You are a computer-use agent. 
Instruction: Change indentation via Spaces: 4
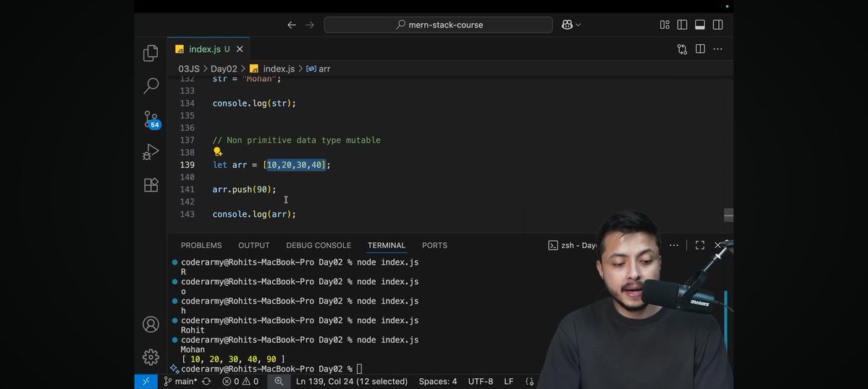click(438, 381)
